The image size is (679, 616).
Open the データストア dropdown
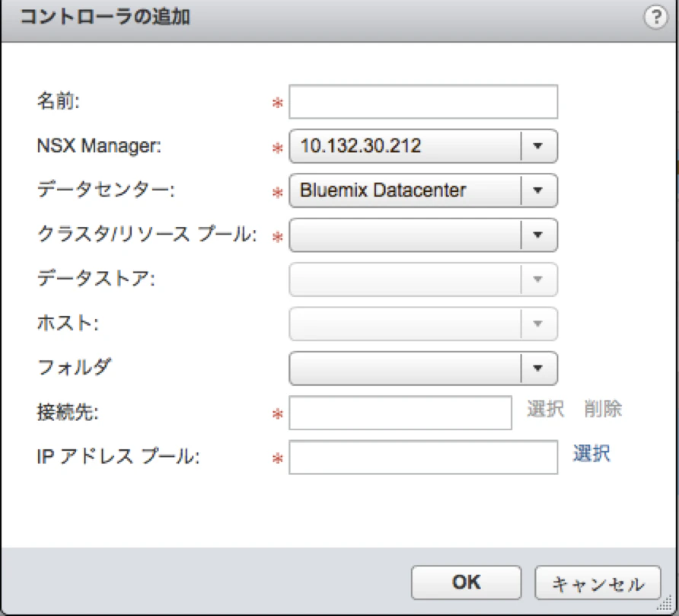[x=423, y=279]
